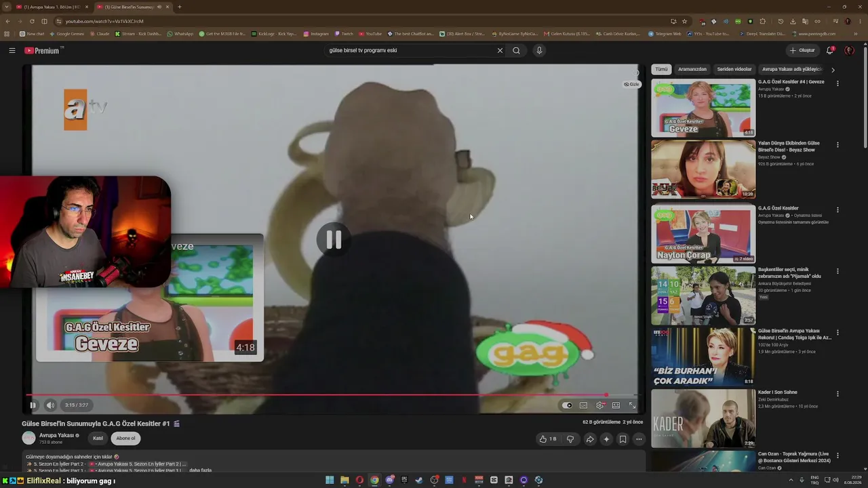The height and width of the screenshot is (488, 868).
Task: Switch to theater mode
Action: click(616, 405)
